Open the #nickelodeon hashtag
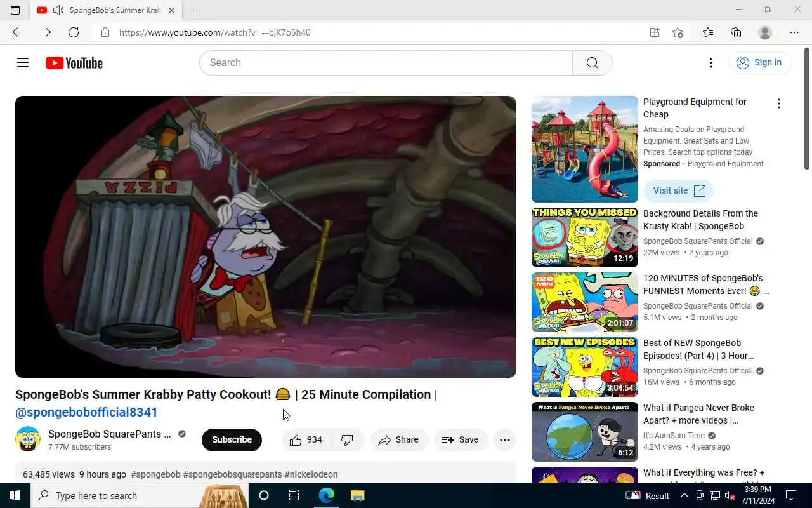The width and height of the screenshot is (812, 508). pos(311,474)
